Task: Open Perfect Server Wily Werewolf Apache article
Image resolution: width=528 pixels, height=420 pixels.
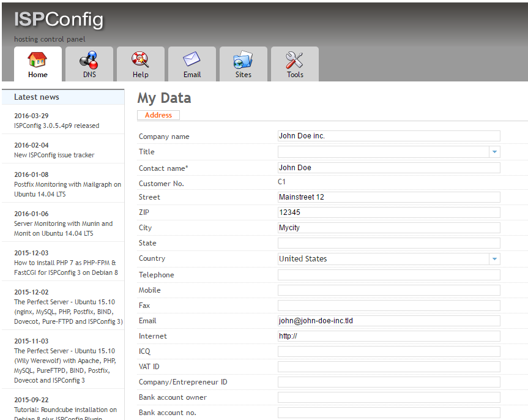Action: pyautogui.click(x=65, y=366)
